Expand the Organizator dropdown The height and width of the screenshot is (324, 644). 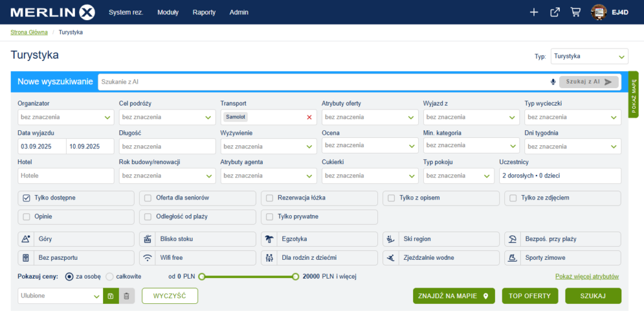[x=65, y=117]
